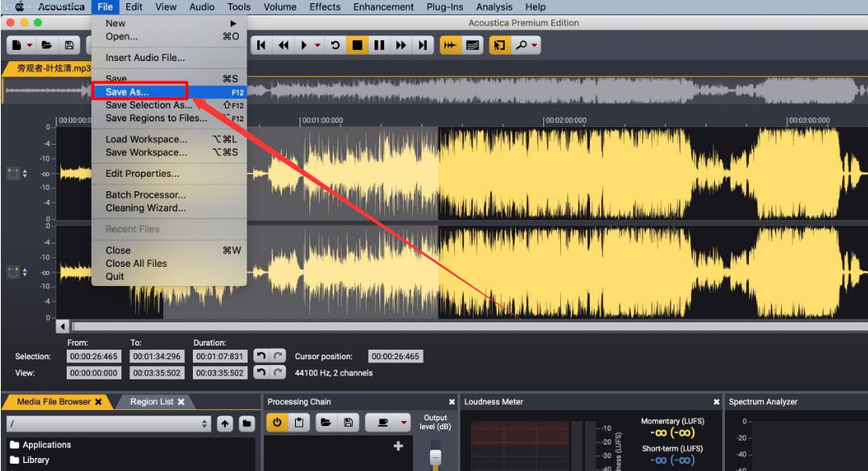Open the folder path combo box
The height and width of the screenshot is (471, 868).
click(109, 424)
